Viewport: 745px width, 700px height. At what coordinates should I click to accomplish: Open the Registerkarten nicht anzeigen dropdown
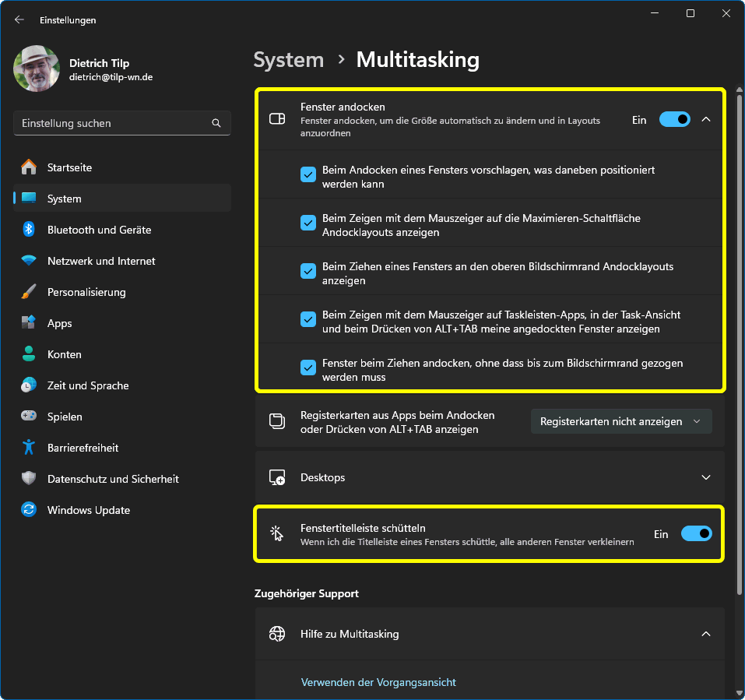point(620,421)
